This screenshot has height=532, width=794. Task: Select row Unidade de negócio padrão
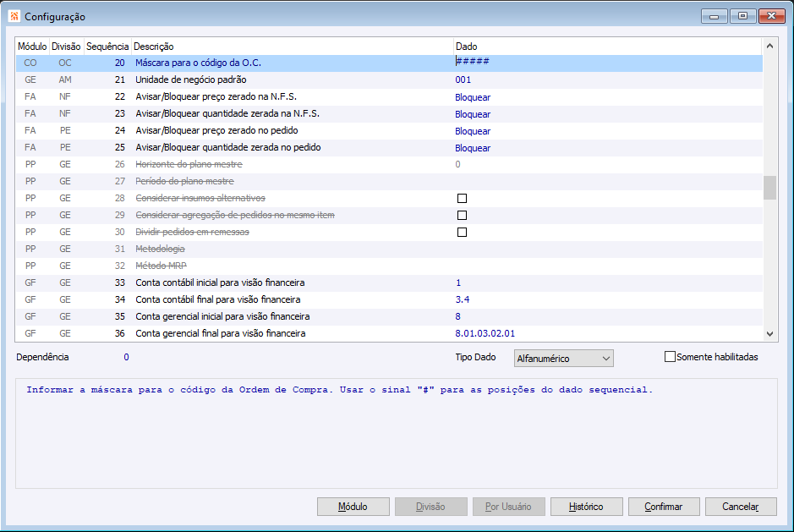point(389,80)
